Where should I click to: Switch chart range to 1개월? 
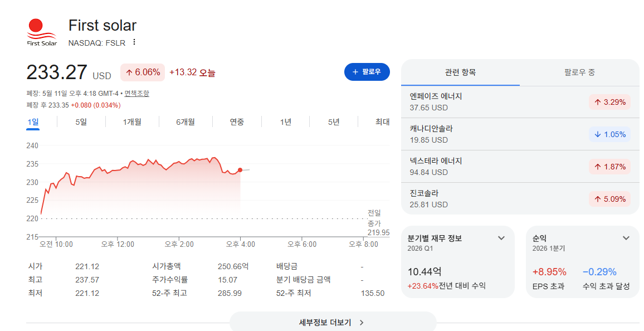point(132,122)
